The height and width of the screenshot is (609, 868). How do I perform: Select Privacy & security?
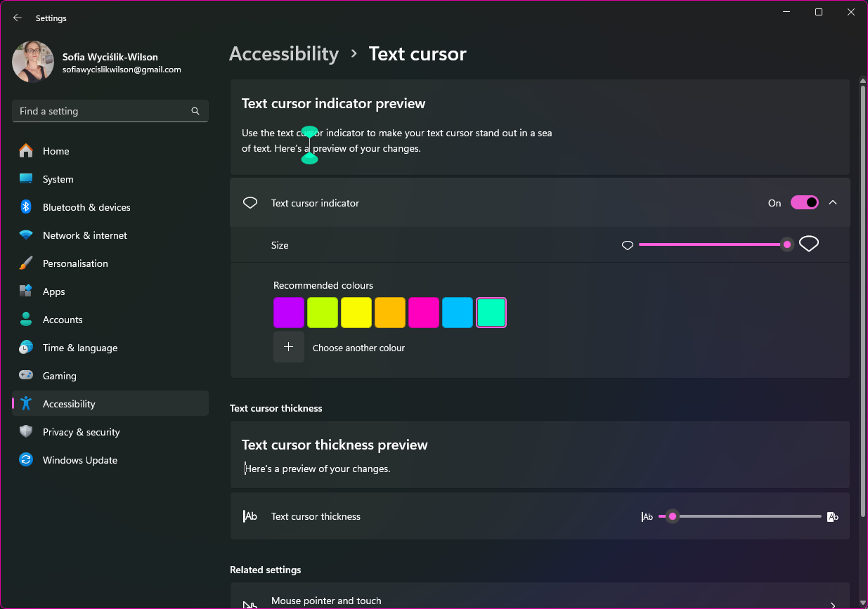tap(110, 432)
